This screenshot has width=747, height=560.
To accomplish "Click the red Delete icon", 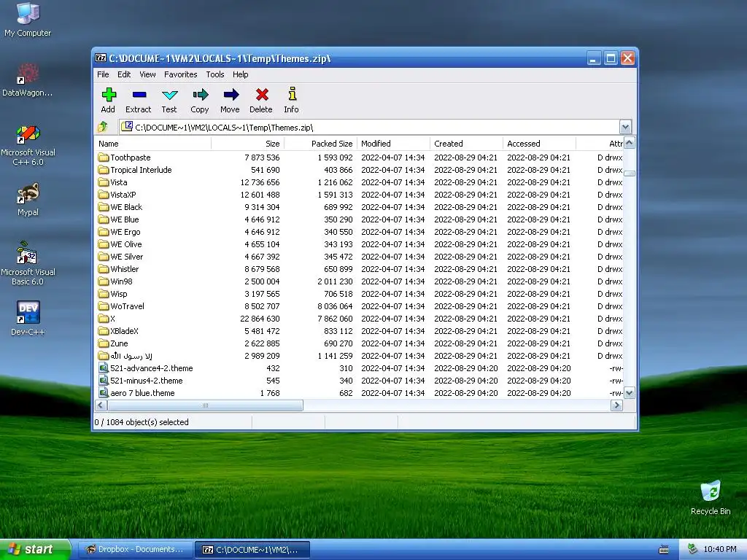I will coord(262,95).
